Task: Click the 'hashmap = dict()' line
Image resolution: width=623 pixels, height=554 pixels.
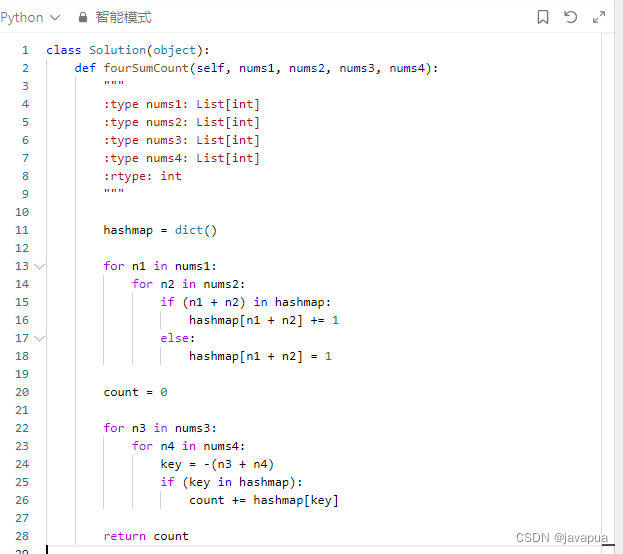Action: pos(160,230)
